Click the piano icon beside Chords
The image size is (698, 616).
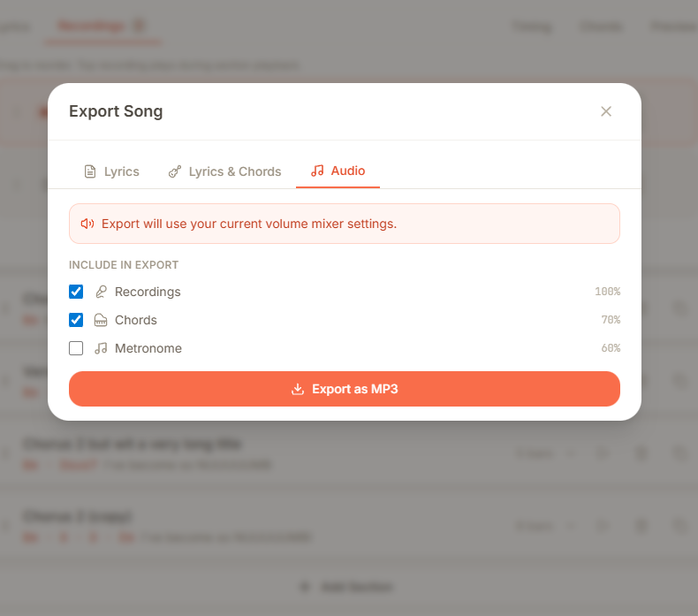click(x=101, y=320)
